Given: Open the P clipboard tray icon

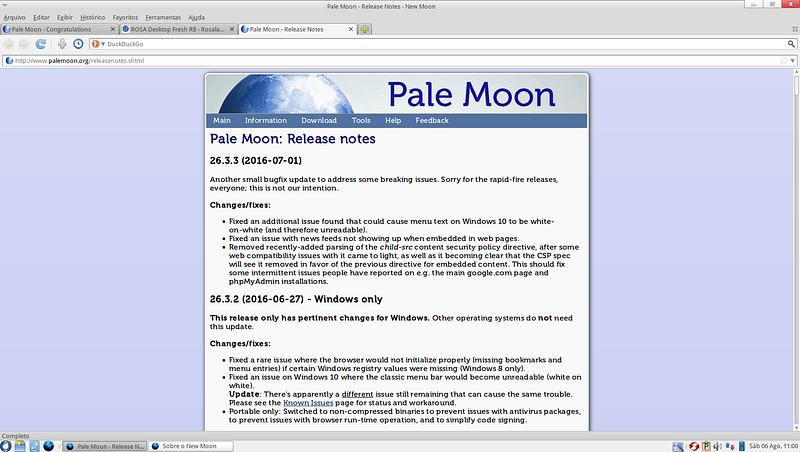Looking at the screenshot, I should point(706,446).
